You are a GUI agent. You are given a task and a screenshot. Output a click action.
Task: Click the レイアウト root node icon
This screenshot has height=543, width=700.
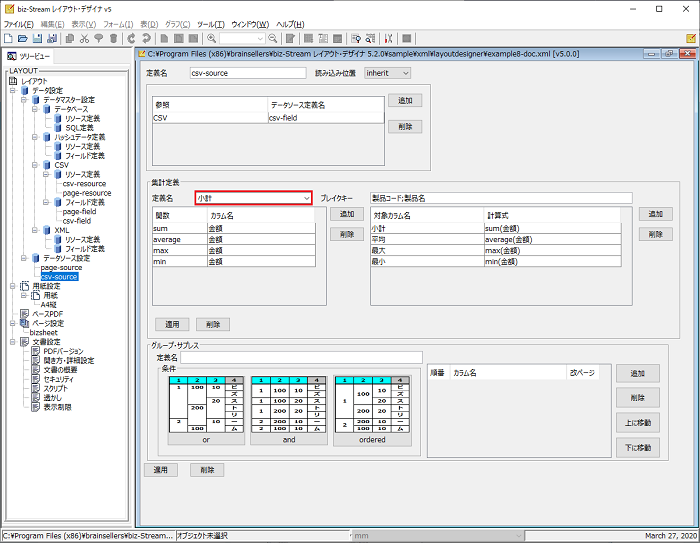click(13, 81)
